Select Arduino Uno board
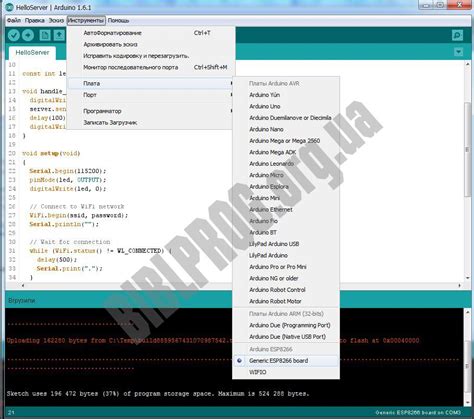474x419 pixels. tap(286, 106)
